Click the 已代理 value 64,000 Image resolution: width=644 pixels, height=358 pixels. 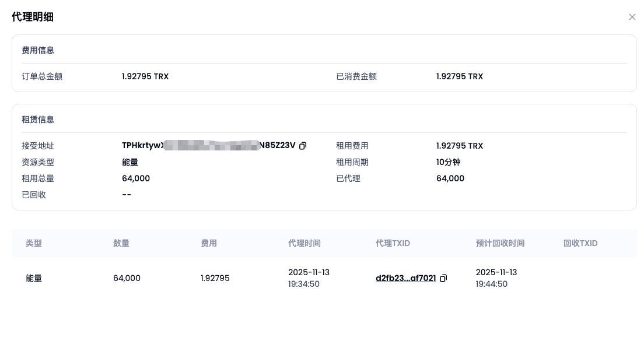point(450,178)
